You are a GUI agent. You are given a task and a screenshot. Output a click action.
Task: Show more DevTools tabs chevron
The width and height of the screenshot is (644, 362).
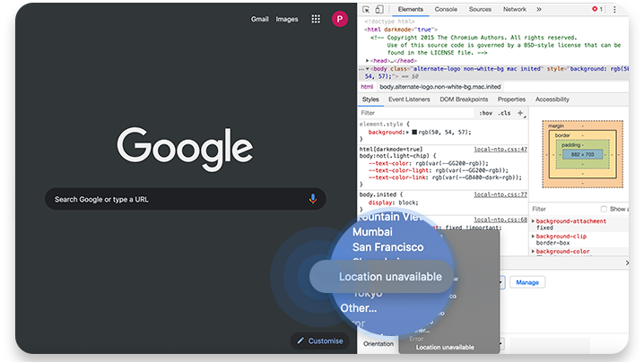point(539,10)
